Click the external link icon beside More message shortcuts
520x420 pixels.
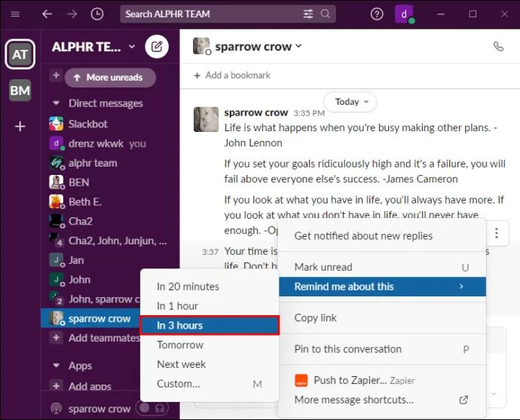pyautogui.click(x=463, y=400)
